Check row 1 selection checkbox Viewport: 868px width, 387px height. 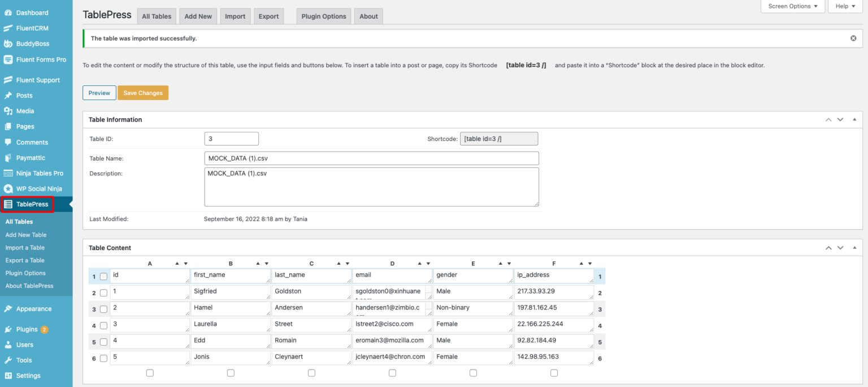pos(103,276)
